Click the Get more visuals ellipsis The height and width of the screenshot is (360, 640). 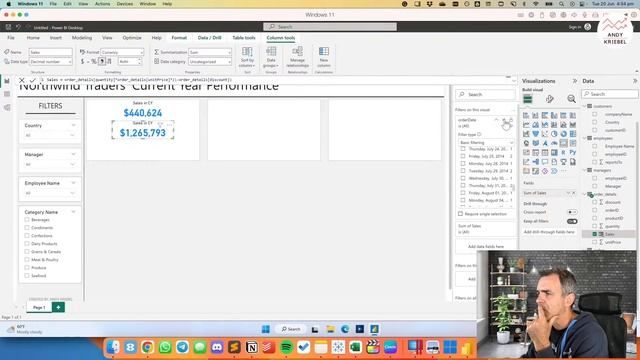(x=563, y=171)
